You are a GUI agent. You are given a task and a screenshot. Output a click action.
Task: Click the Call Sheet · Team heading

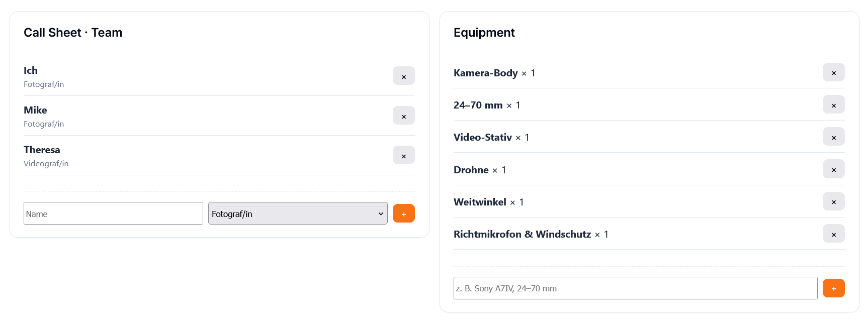(x=73, y=33)
